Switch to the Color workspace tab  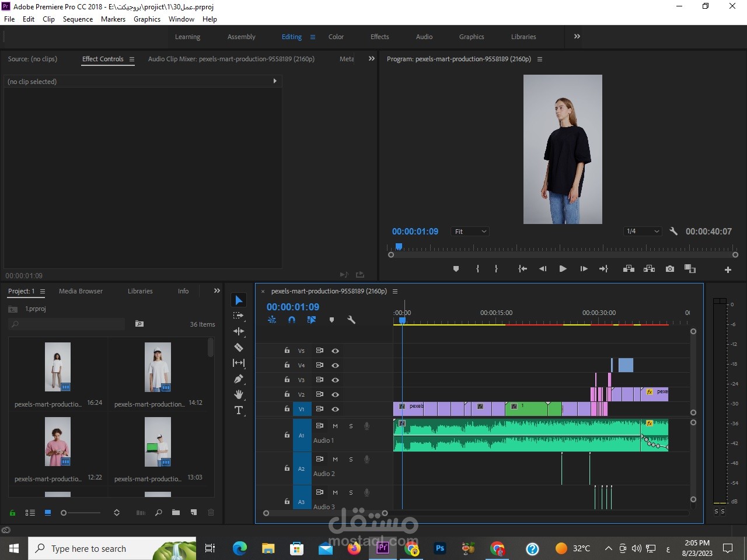coord(336,37)
